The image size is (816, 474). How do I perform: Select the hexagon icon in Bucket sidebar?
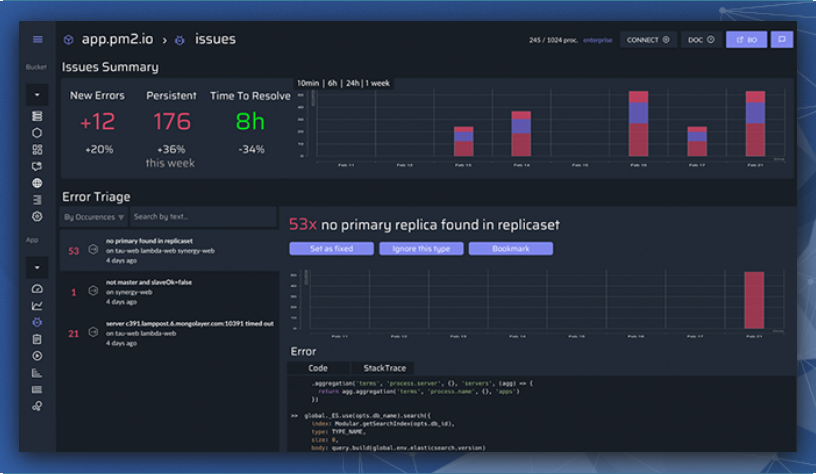(x=37, y=133)
